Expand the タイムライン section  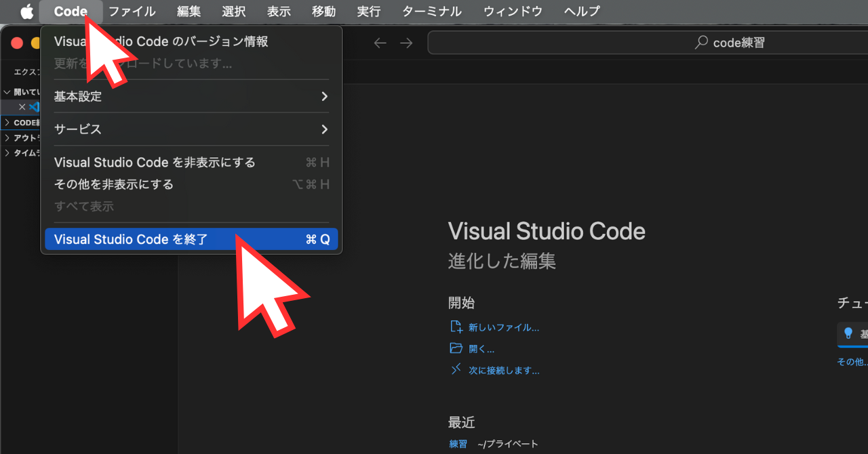7,153
